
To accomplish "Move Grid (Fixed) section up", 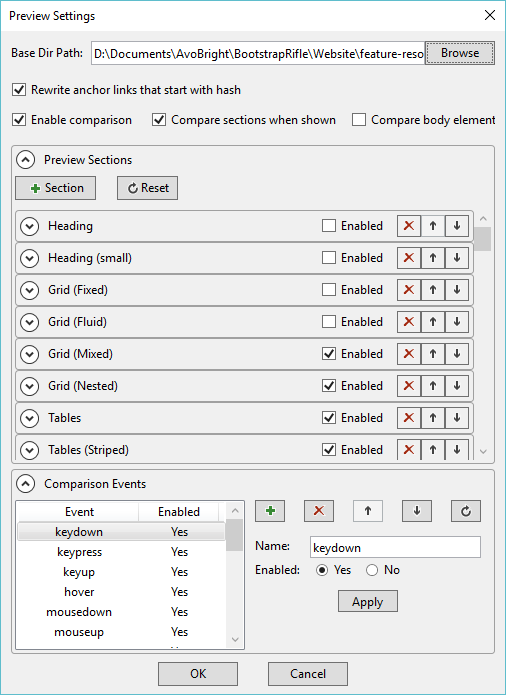I will coord(432,290).
